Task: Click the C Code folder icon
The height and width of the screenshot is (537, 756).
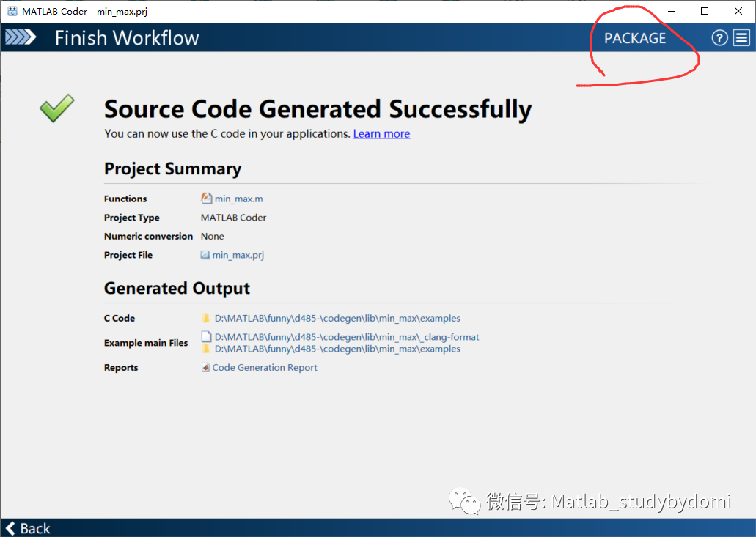Action: (x=206, y=318)
